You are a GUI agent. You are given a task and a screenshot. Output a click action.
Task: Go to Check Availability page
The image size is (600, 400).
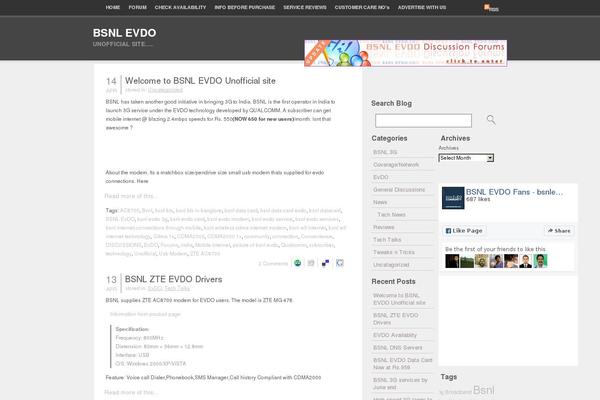(x=180, y=7)
